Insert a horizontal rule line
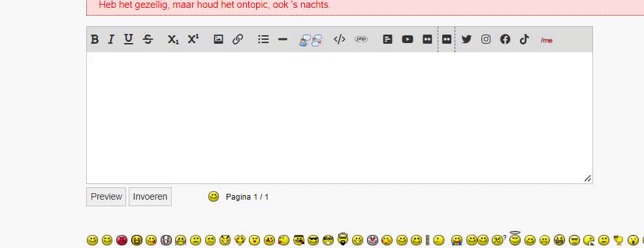644x248 pixels. pyautogui.click(x=283, y=39)
